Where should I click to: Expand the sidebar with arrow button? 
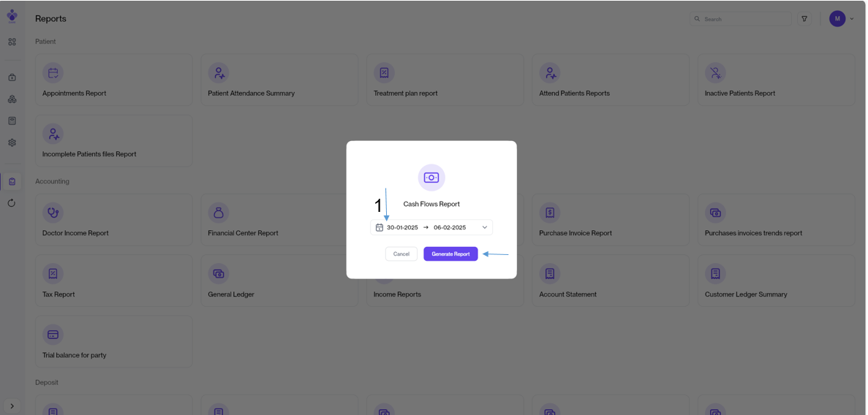click(12, 406)
